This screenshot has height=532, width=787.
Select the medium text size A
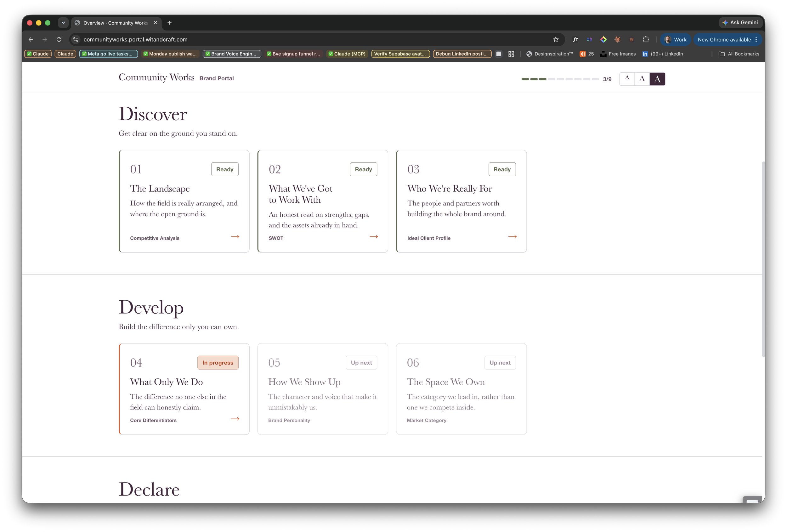642,79
